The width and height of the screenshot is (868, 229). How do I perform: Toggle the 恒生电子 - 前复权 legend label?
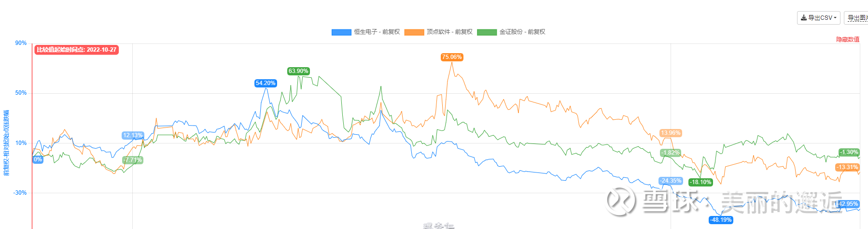(377, 32)
